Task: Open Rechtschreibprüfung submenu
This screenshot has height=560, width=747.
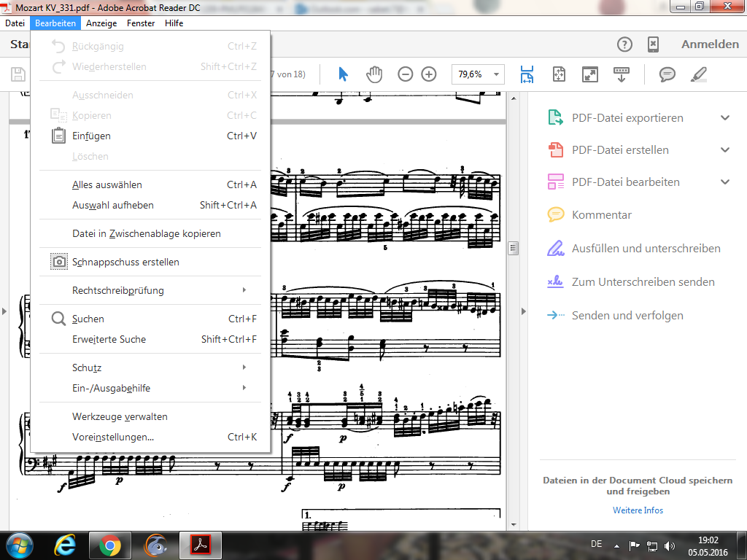Action: (x=150, y=290)
